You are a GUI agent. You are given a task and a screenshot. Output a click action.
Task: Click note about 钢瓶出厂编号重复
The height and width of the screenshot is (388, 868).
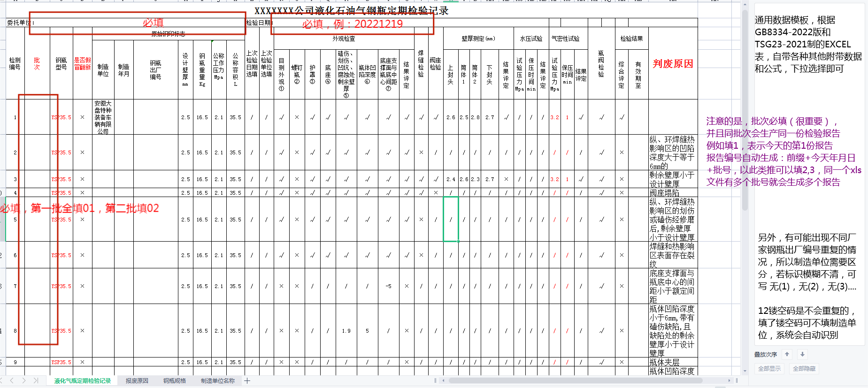pos(807,262)
